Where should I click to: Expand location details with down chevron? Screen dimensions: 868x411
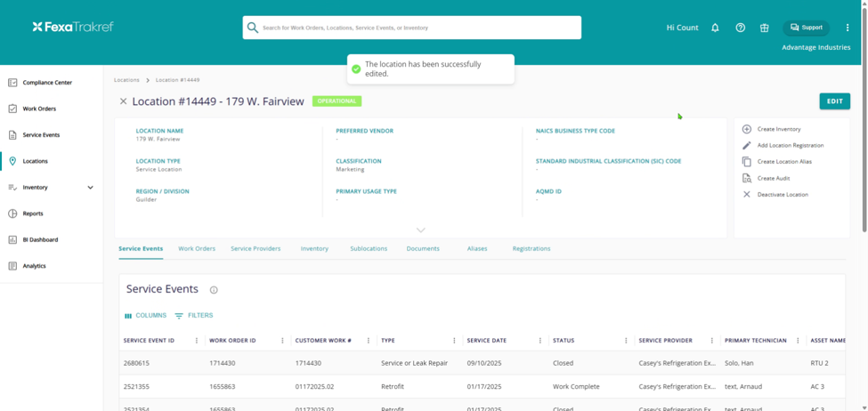tap(421, 230)
